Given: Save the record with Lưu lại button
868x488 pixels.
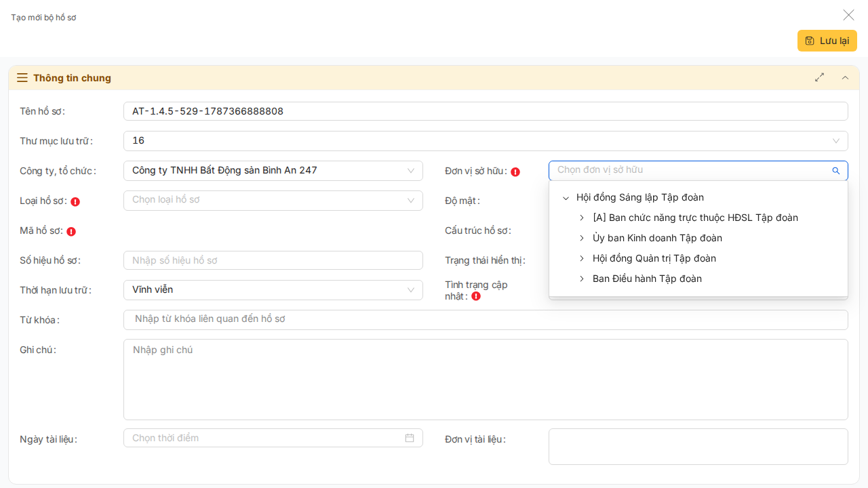Looking at the screenshot, I should click(x=827, y=41).
